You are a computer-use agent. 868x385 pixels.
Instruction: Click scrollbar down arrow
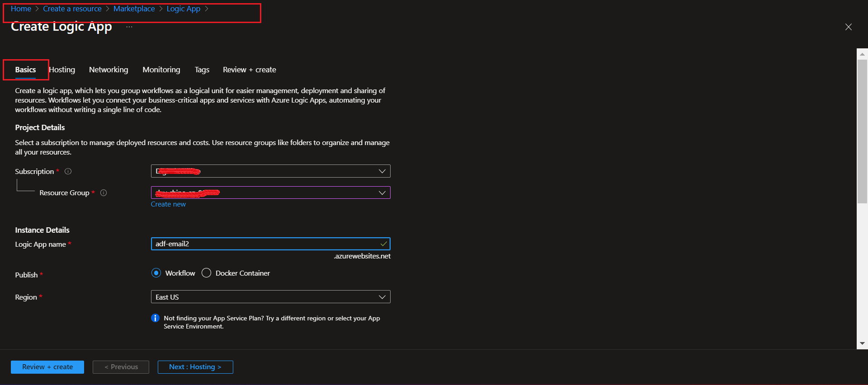pos(862,343)
